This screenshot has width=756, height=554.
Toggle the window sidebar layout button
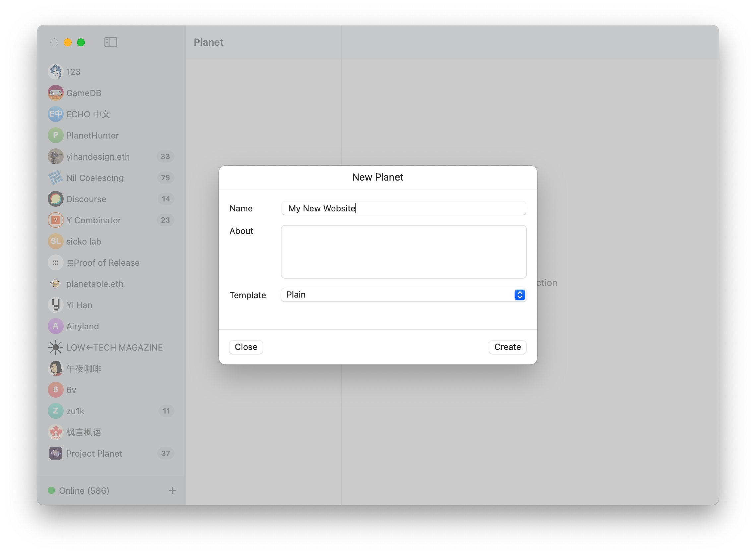(111, 42)
